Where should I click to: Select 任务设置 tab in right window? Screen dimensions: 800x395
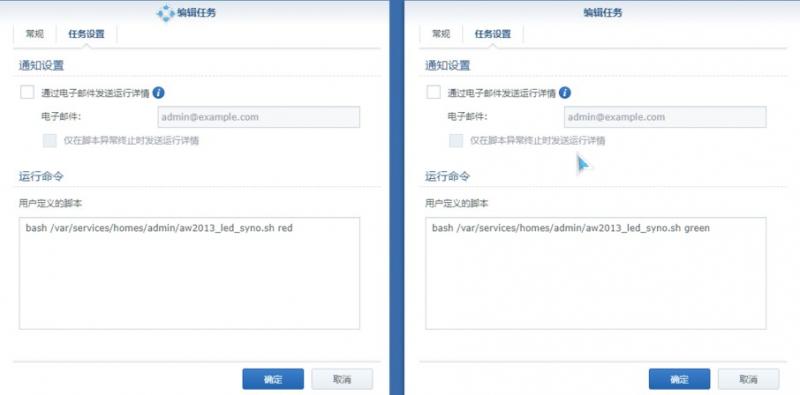(492, 34)
